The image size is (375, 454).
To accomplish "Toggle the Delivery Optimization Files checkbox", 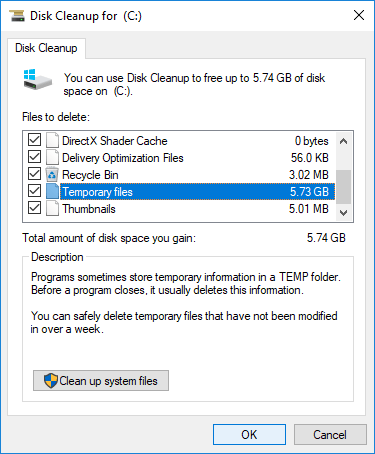I will pos(34,157).
